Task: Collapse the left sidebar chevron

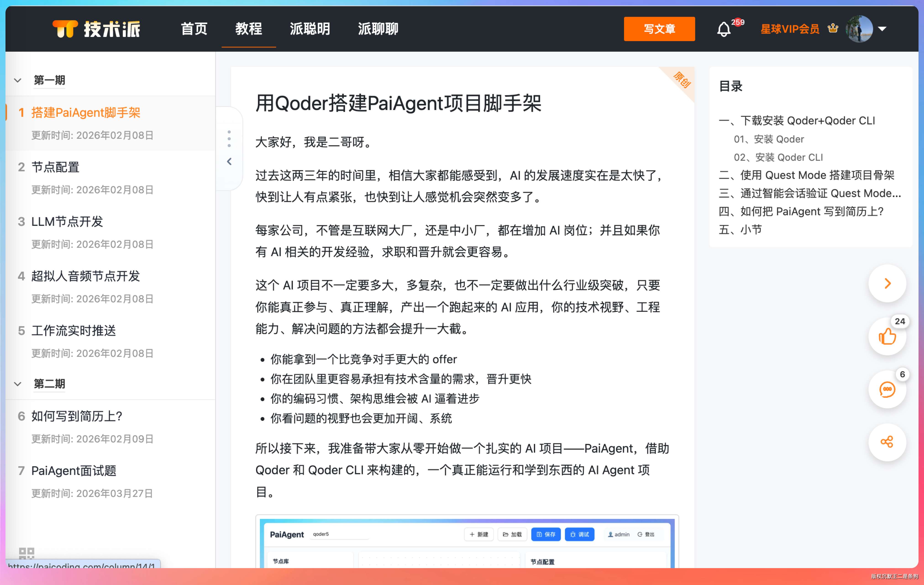Action: click(229, 162)
